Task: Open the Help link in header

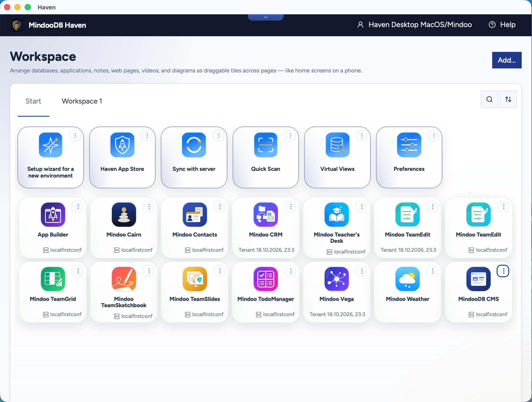Action: tap(502, 25)
